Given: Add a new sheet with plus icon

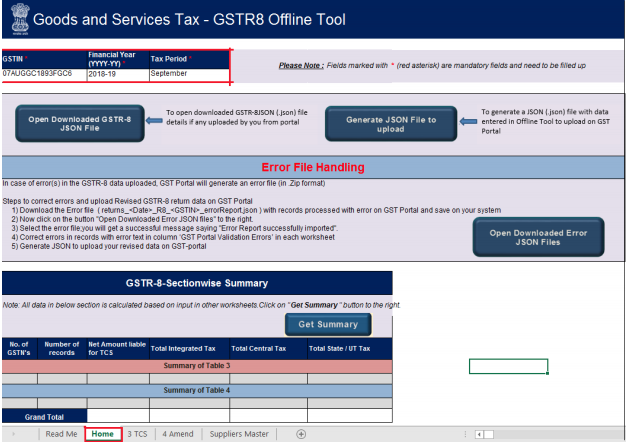Looking at the screenshot, I should coord(301,434).
